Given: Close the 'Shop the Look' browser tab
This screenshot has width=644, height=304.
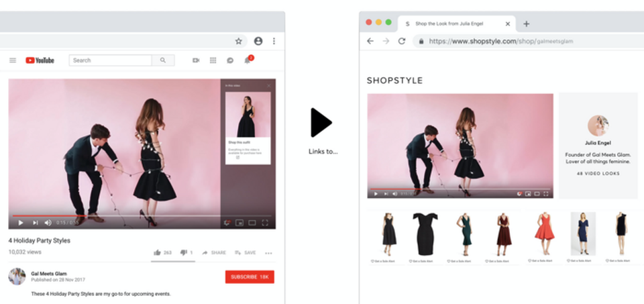Looking at the screenshot, I should click(x=508, y=24).
